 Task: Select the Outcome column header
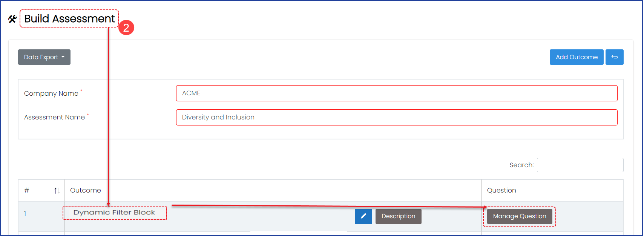pos(86,190)
